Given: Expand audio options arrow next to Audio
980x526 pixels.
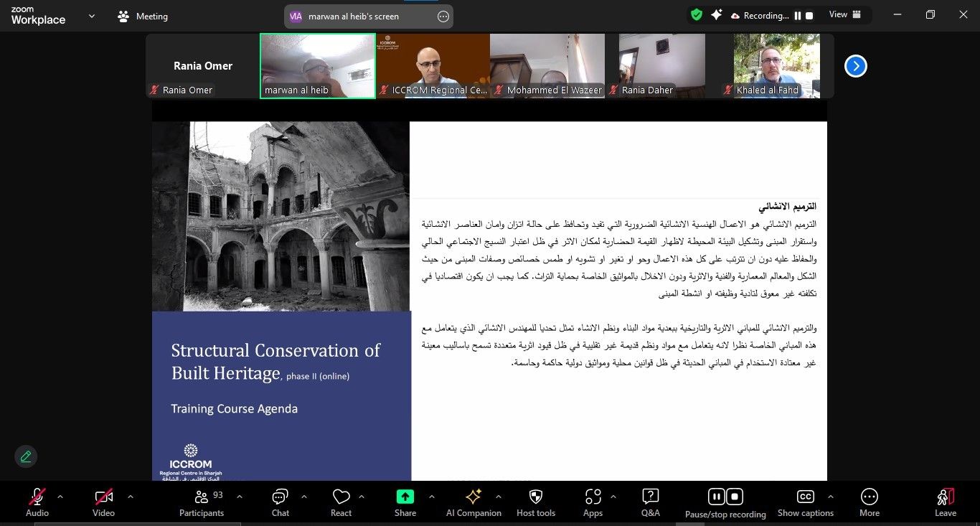Looking at the screenshot, I should [60, 497].
